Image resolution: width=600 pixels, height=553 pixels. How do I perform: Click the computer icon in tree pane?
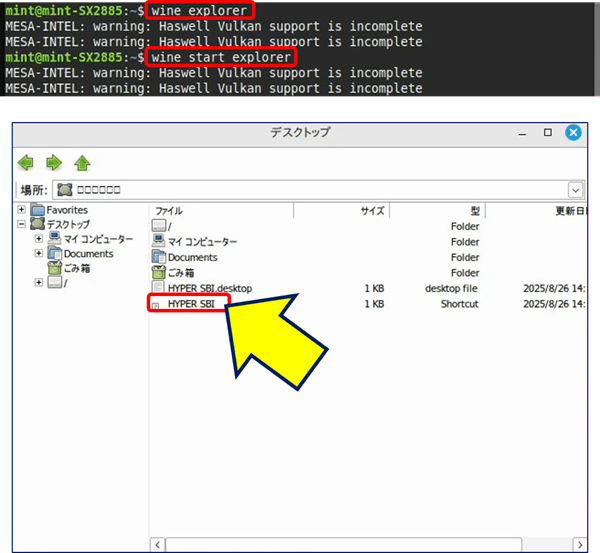54,238
